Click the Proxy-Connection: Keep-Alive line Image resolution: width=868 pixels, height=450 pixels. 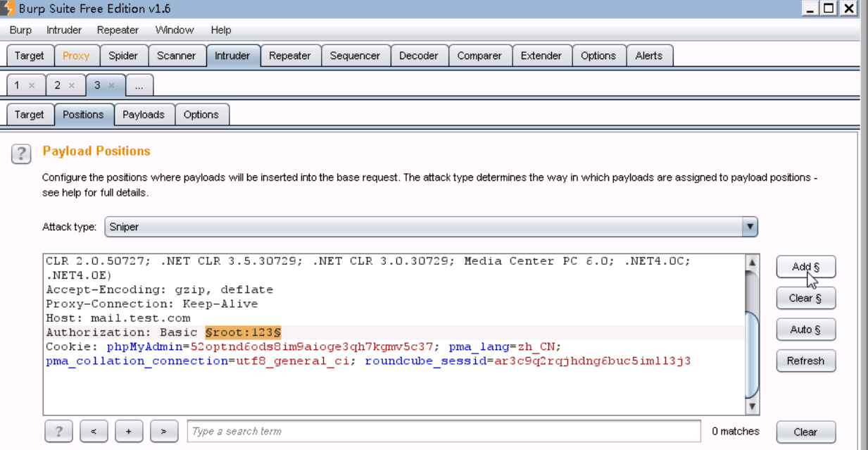pyautogui.click(x=152, y=304)
